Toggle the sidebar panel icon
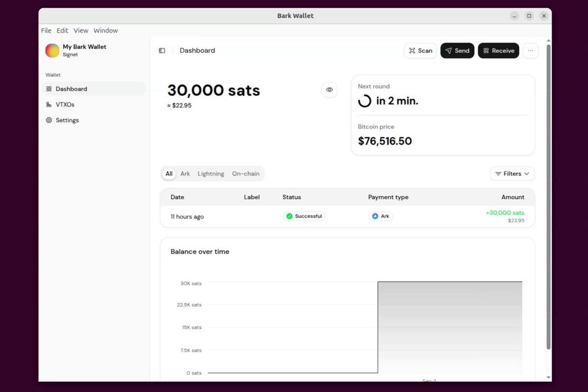588x392 pixels. tap(162, 50)
